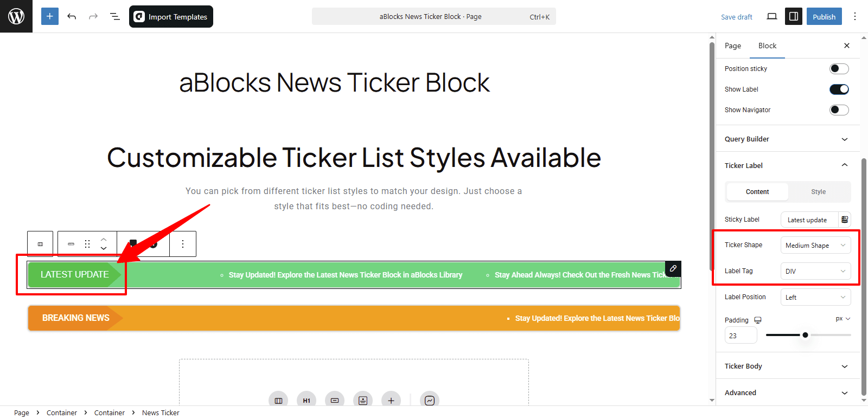Image resolution: width=868 pixels, height=419 pixels.
Task: Open the Label Position dropdown
Action: click(x=815, y=297)
